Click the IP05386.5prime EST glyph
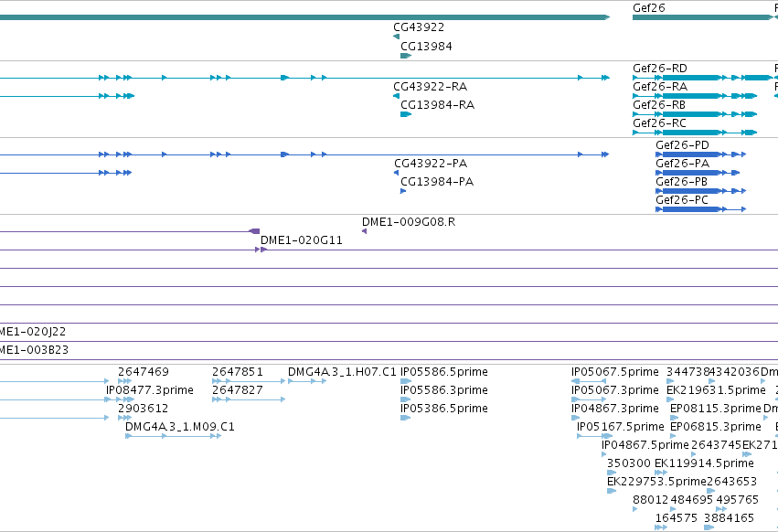Screen dimensions: 778x532 406,418
